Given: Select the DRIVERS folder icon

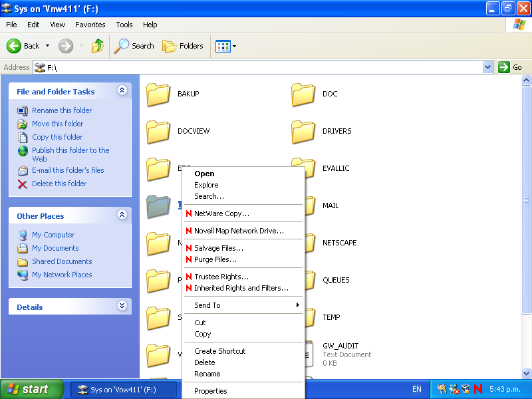Looking at the screenshot, I should 303,132.
